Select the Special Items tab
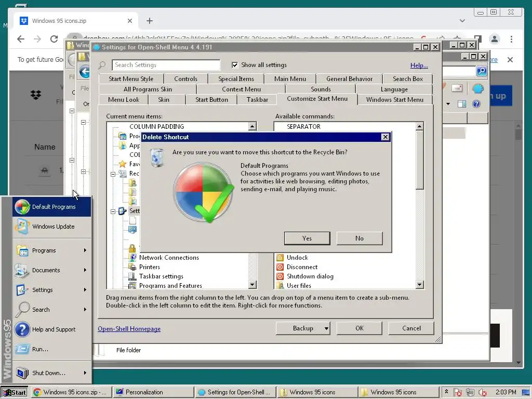Viewport: 532px width, 399px height. coord(236,79)
